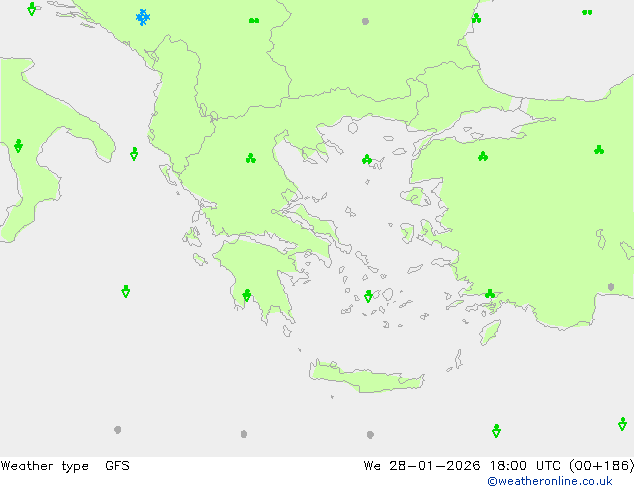Click shower symbol southeast of Crete

click(x=497, y=431)
